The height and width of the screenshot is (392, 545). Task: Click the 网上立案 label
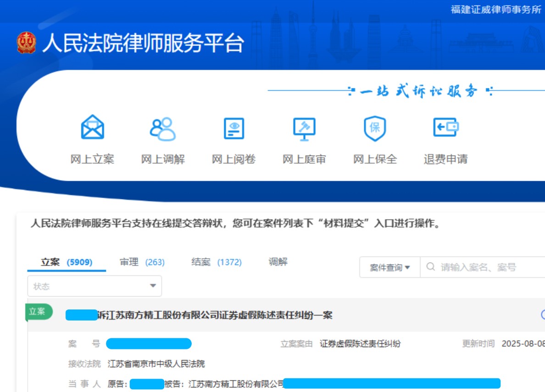[x=93, y=159]
